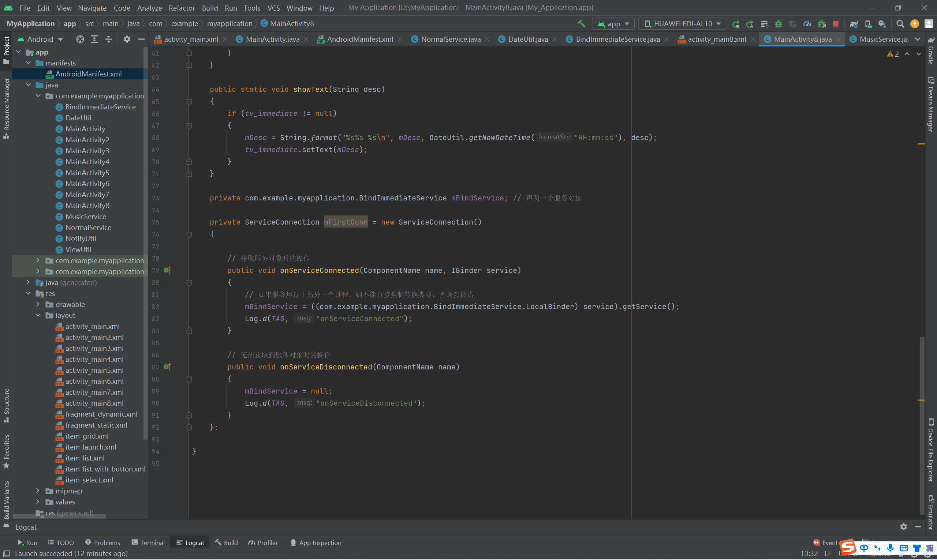Open MusicService class in project tree
The height and width of the screenshot is (560, 937).
(x=85, y=217)
